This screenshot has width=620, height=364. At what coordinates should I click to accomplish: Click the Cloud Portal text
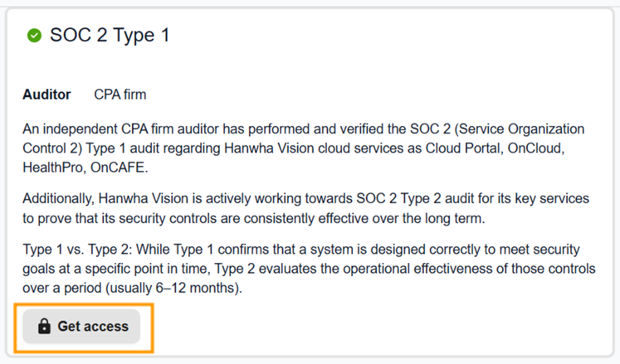(x=462, y=148)
